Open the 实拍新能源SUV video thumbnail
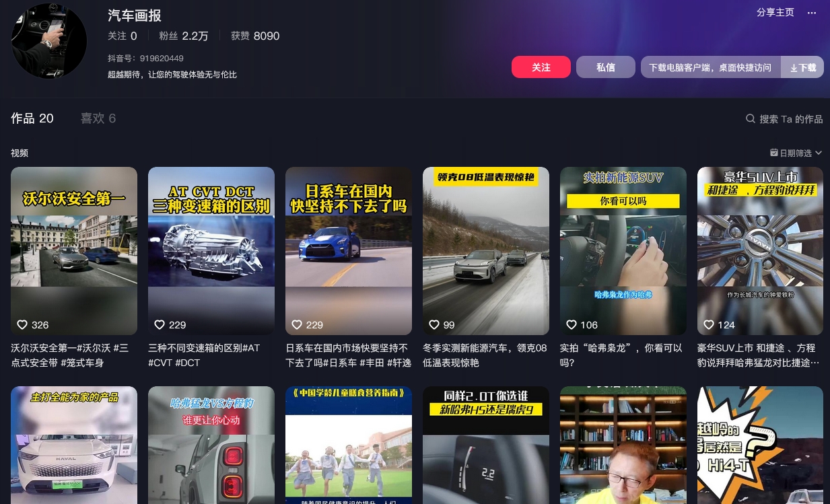Image resolution: width=830 pixels, height=504 pixels. (623, 251)
